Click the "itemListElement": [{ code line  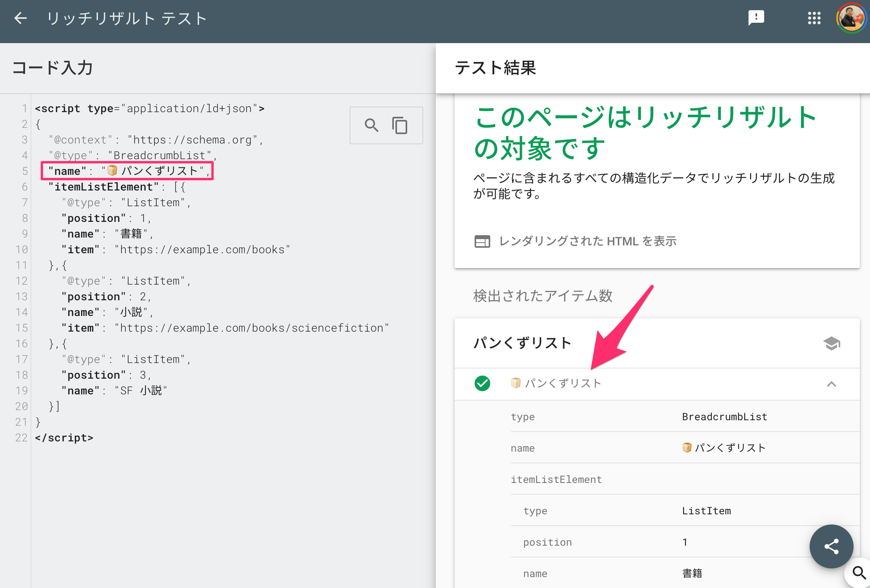coord(117,187)
